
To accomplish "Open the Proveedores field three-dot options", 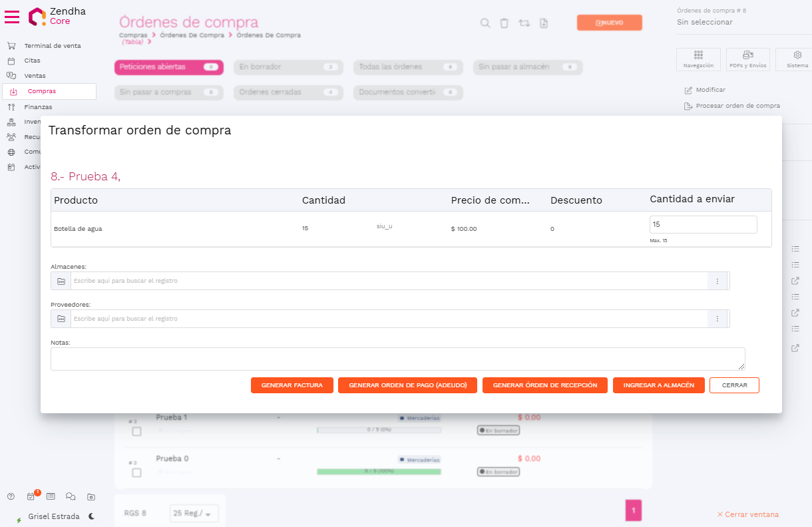I will pyautogui.click(x=717, y=319).
